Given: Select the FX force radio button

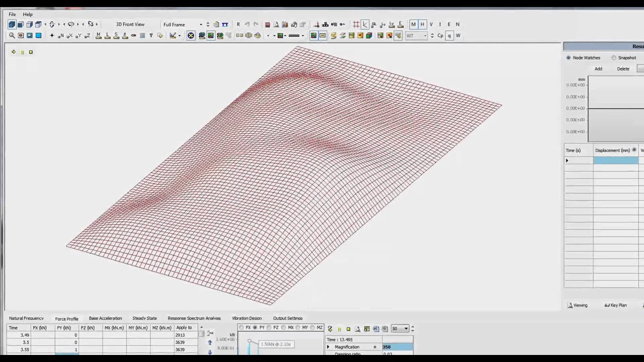Looking at the screenshot, I should pos(241,328).
